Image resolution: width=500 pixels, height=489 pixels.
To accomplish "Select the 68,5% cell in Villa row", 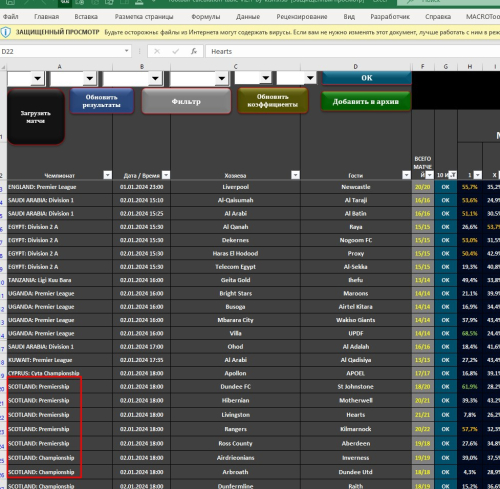I will [470, 334].
